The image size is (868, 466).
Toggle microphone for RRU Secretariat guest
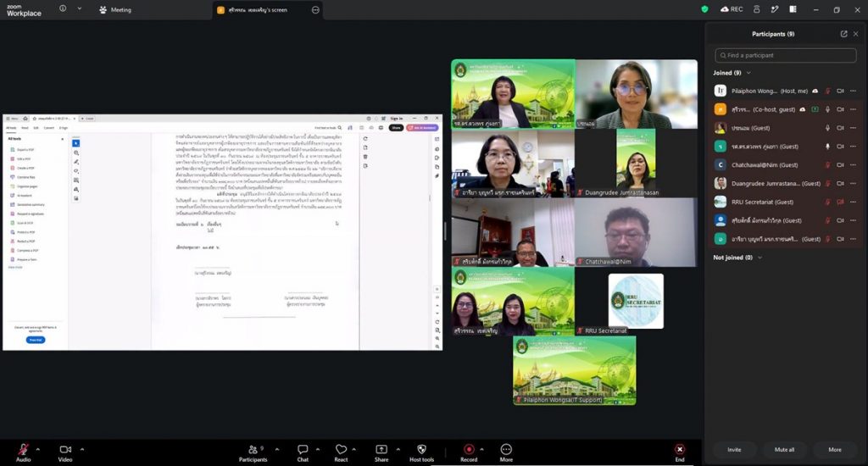coord(827,202)
